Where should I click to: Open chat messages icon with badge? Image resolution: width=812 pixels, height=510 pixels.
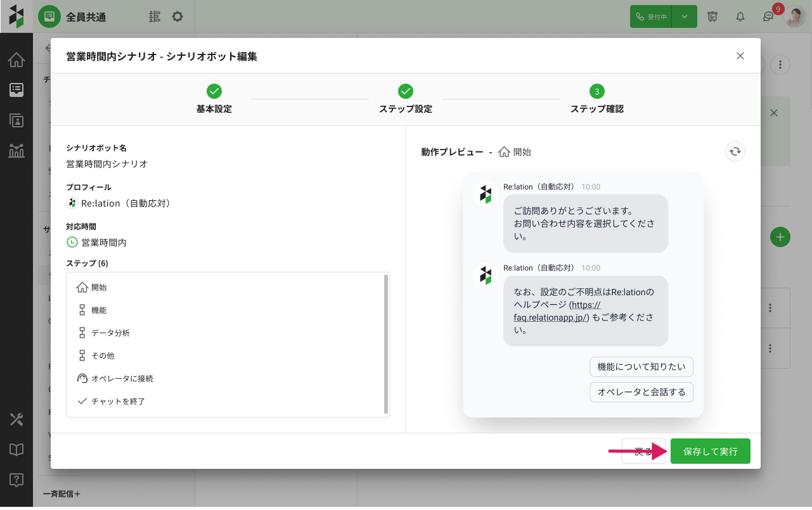[x=768, y=17]
